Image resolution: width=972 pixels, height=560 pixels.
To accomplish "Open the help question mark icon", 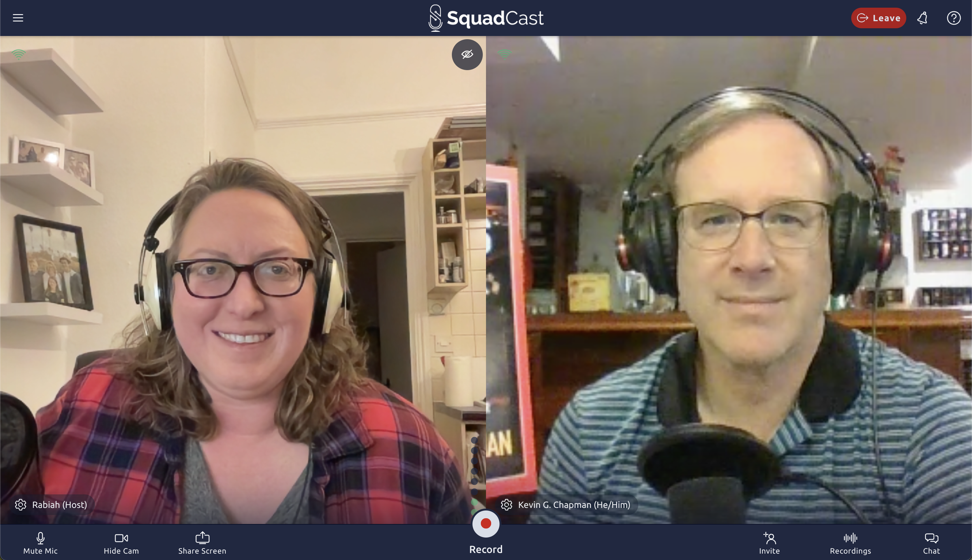I will tap(953, 18).
